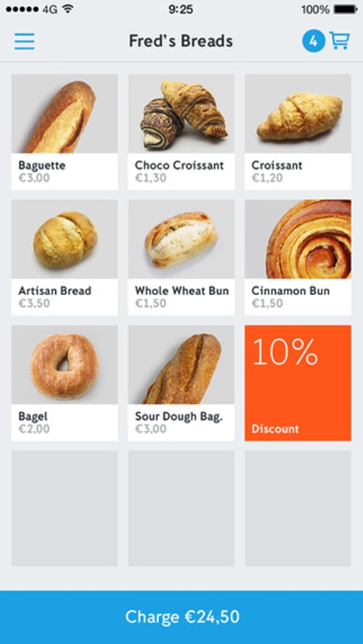Pick the Bagel product image
363x644 pixels.
tap(65, 365)
